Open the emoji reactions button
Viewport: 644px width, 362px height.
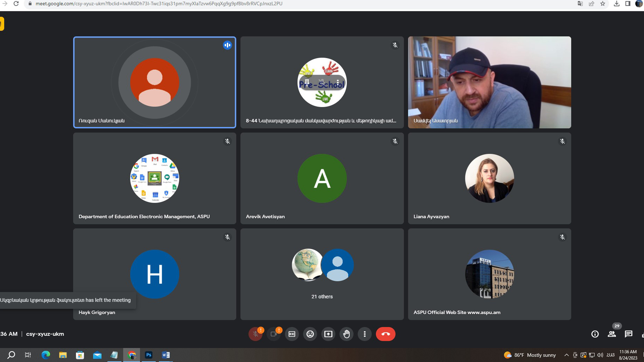point(310,334)
